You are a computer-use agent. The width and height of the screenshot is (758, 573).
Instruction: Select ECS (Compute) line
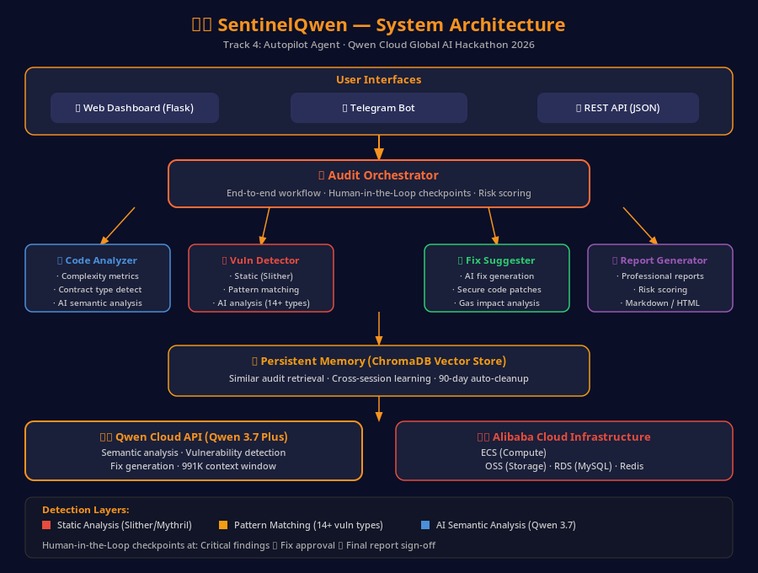(513, 453)
